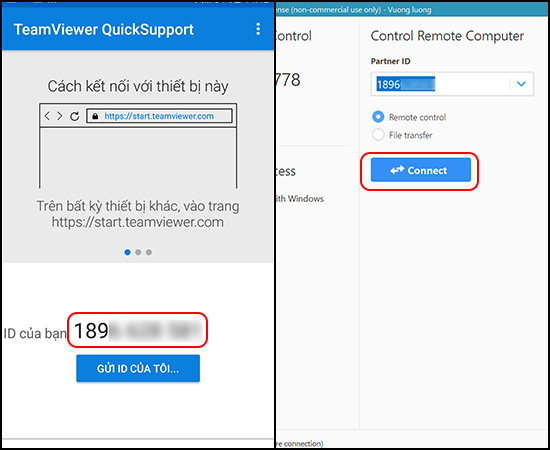
Task: Select the File transfer radio button
Action: tap(378, 135)
